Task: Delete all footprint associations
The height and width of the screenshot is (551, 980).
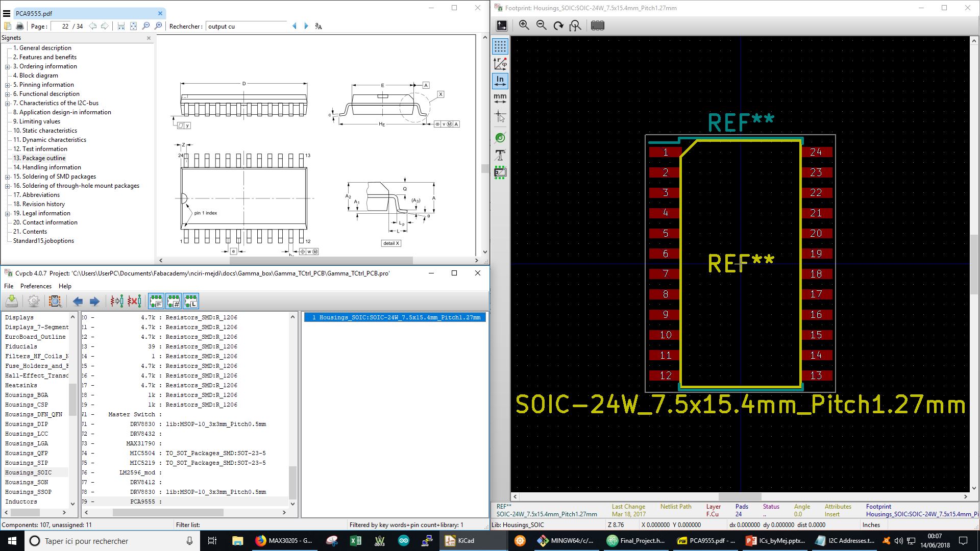Action: pyautogui.click(x=135, y=301)
